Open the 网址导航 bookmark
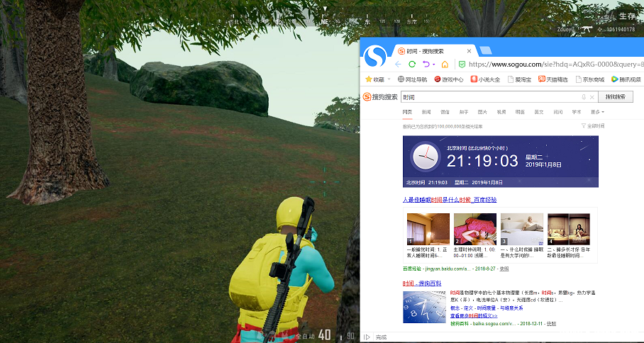The height and width of the screenshot is (343, 644). pos(412,79)
